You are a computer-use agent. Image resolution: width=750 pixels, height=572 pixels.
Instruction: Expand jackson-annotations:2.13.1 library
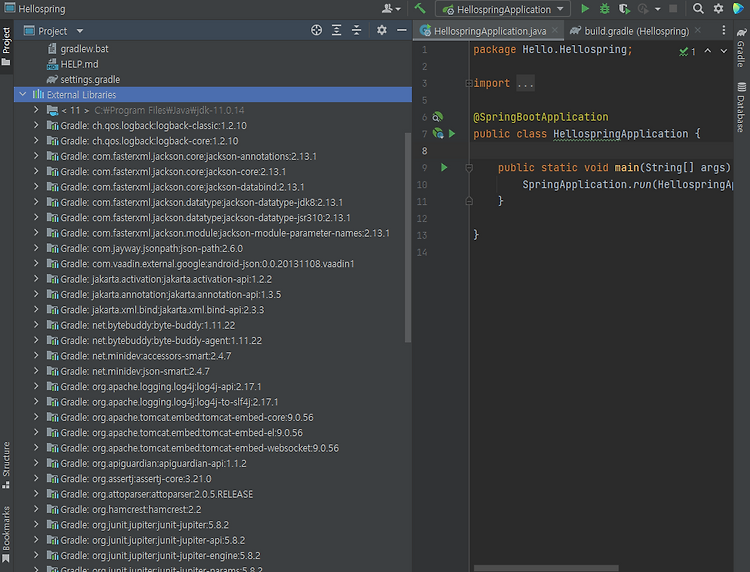click(x=36, y=156)
